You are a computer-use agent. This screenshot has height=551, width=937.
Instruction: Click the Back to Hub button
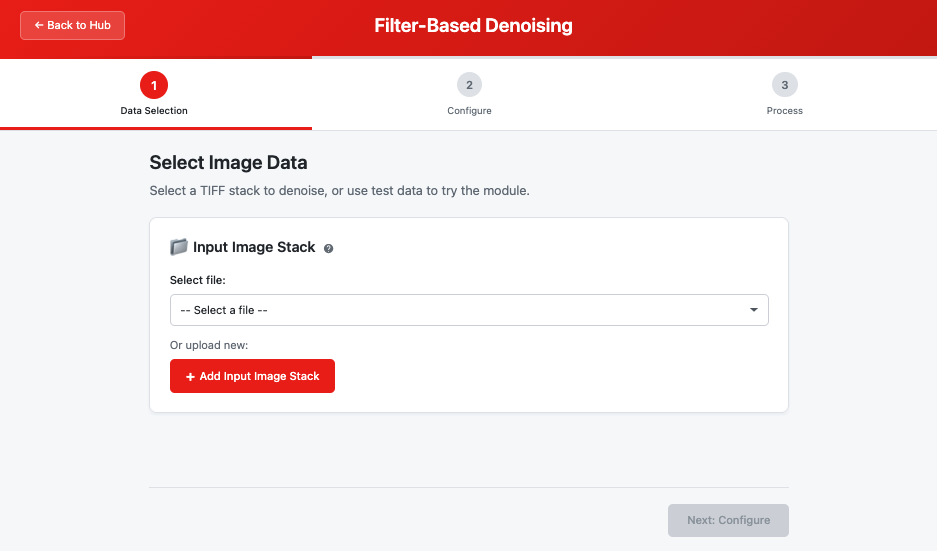[x=72, y=26]
